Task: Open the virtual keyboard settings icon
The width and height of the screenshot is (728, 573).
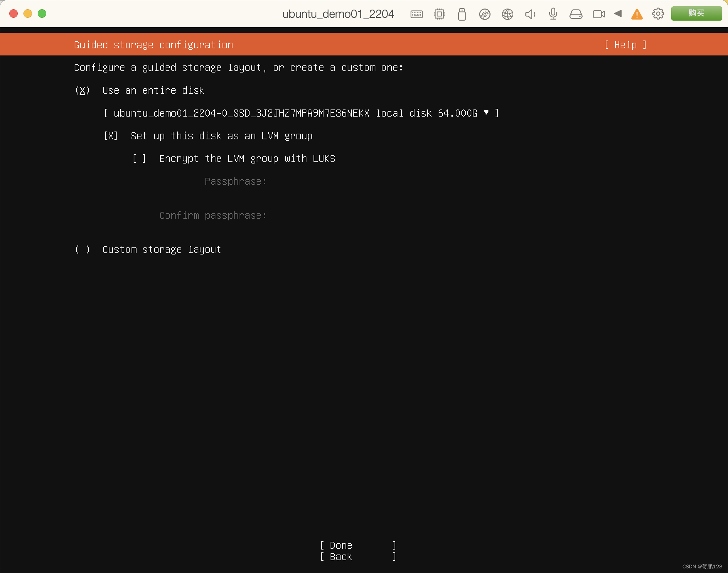Action: (x=416, y=14)
